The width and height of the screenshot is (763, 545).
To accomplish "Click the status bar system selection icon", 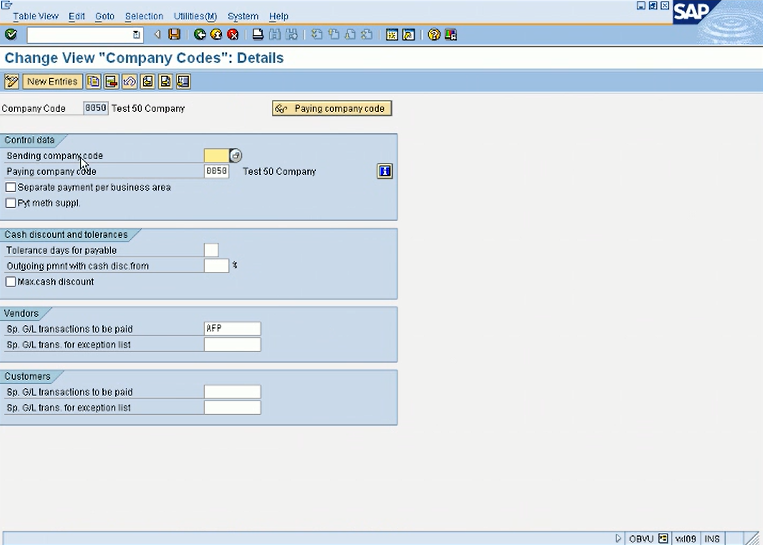I will [663, 538].
